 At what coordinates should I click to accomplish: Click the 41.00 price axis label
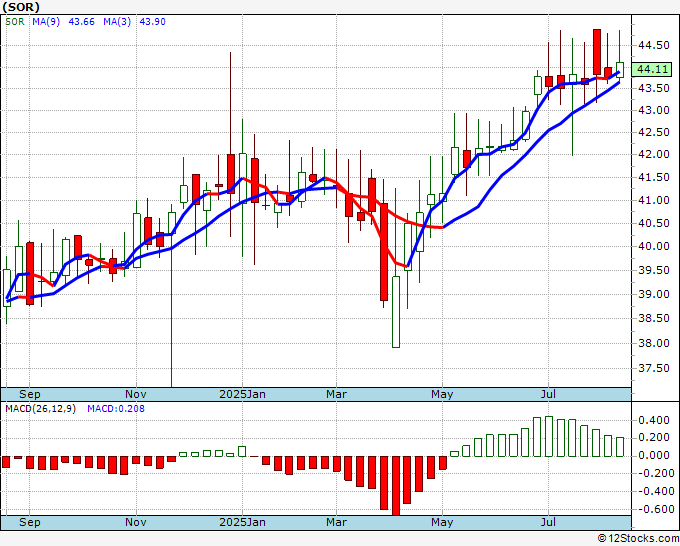pos(654,200)
